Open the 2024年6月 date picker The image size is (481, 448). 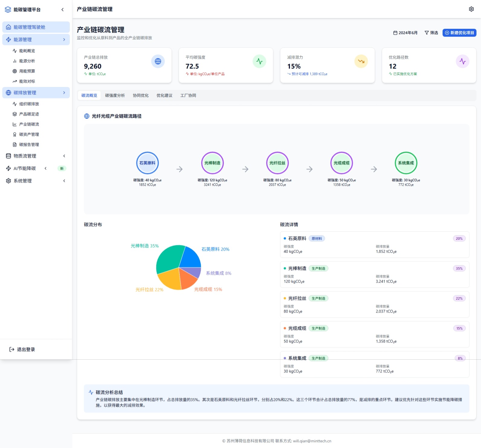[x=405, y=33]
